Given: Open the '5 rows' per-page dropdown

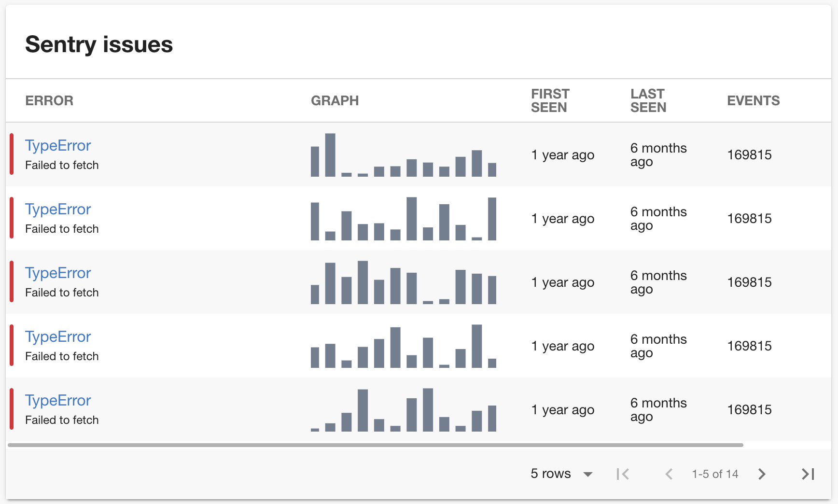Looking at the screenshot, I should click(x=562, y=474).
